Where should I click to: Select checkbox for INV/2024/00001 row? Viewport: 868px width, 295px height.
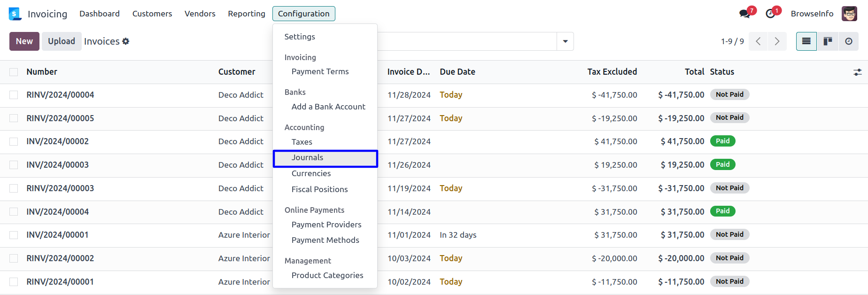[14, 235]
